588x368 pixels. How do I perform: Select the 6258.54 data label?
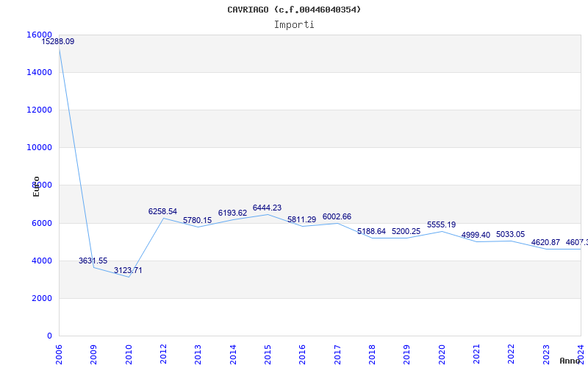tap(162, 211)
